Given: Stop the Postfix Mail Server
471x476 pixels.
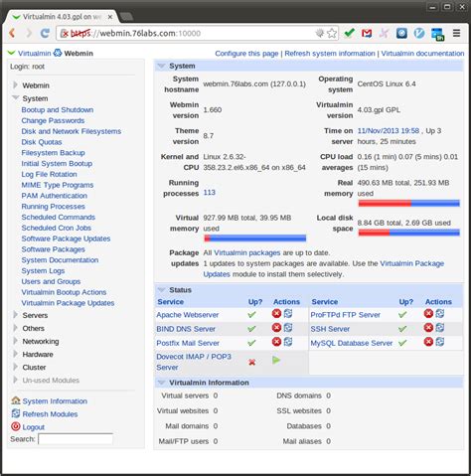Looking at the screenshot, I should point(276,342).
